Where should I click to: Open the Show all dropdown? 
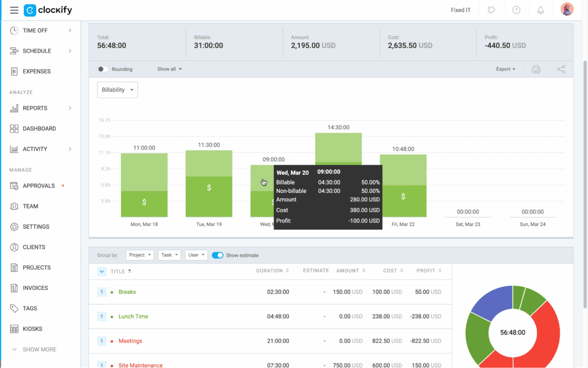pos(170,69)
